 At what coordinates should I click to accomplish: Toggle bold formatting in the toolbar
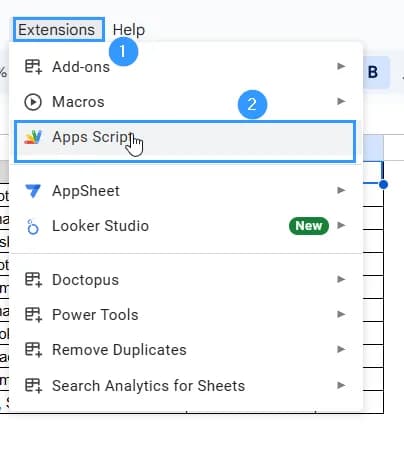373,72
